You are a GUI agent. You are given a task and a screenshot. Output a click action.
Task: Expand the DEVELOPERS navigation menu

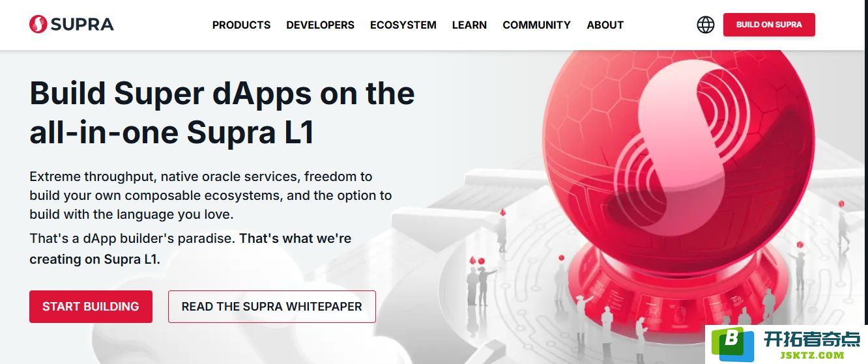pyautogui.click(x=320, y=25)
